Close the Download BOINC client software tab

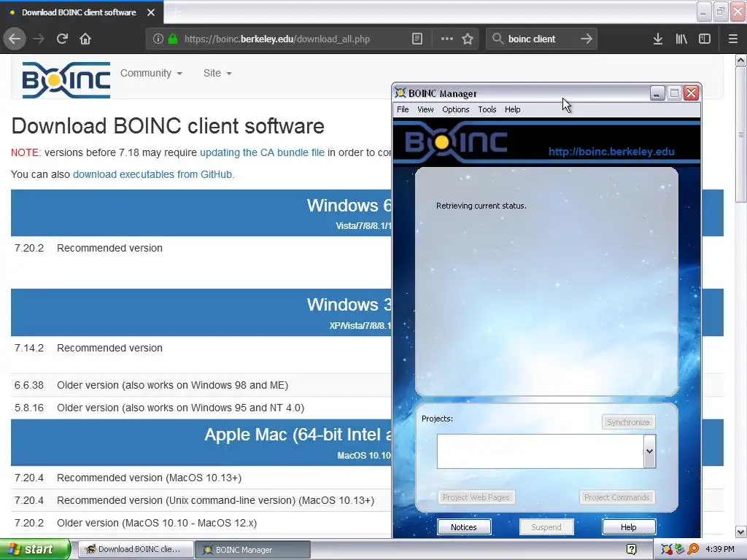coord(151,12)
